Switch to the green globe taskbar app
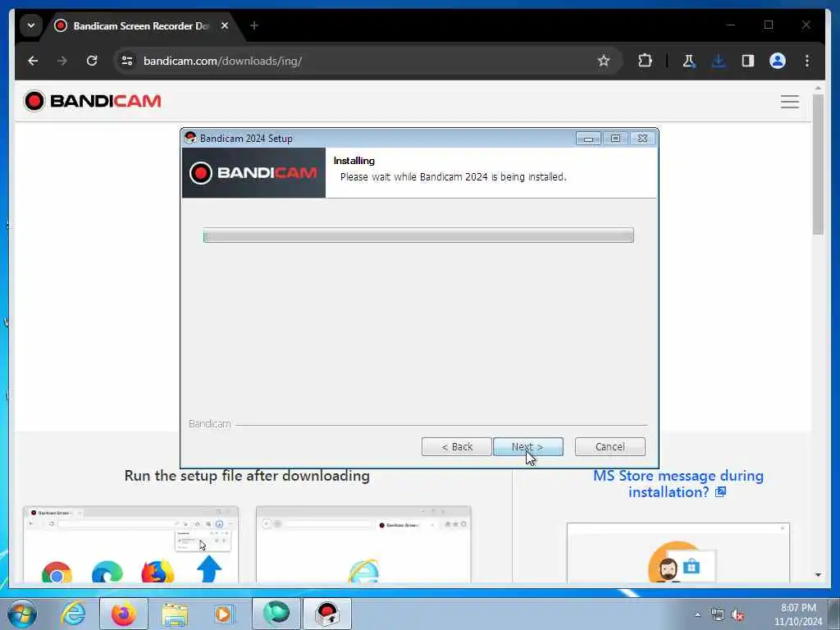 point(276,614)
